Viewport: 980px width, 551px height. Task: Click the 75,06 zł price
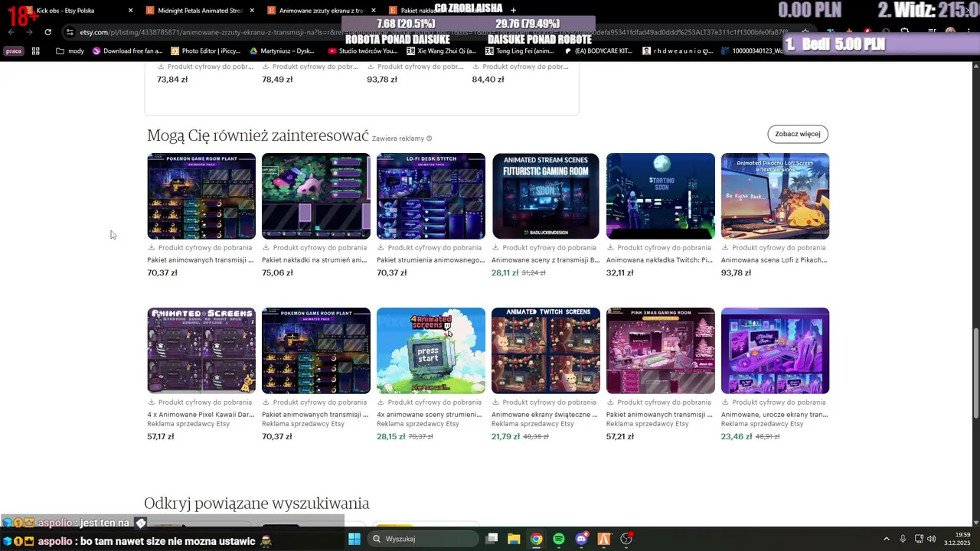[x=277, y=272]
